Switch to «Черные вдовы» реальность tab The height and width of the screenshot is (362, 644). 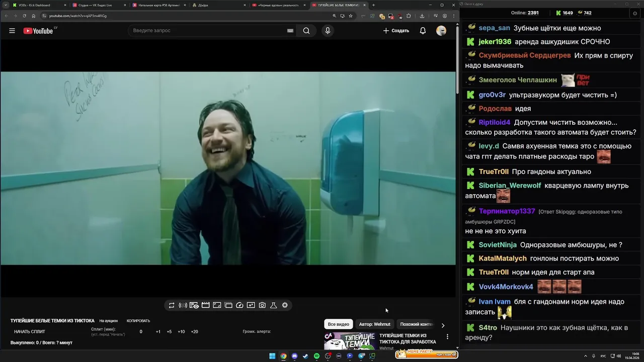coord(279,5)
